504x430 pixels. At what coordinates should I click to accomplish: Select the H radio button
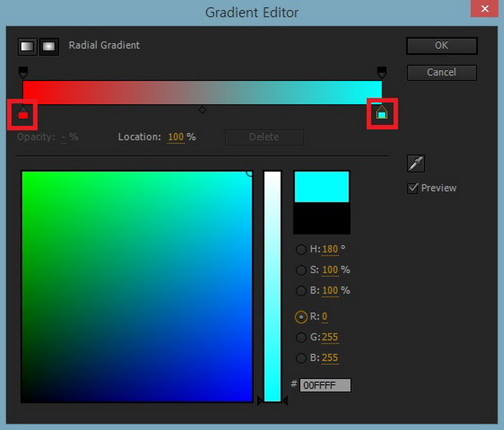tap(301, 249)
